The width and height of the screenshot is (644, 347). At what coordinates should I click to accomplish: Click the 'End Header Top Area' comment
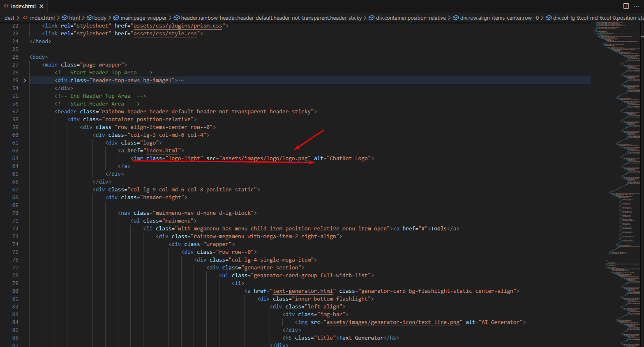tap(100, 96)
